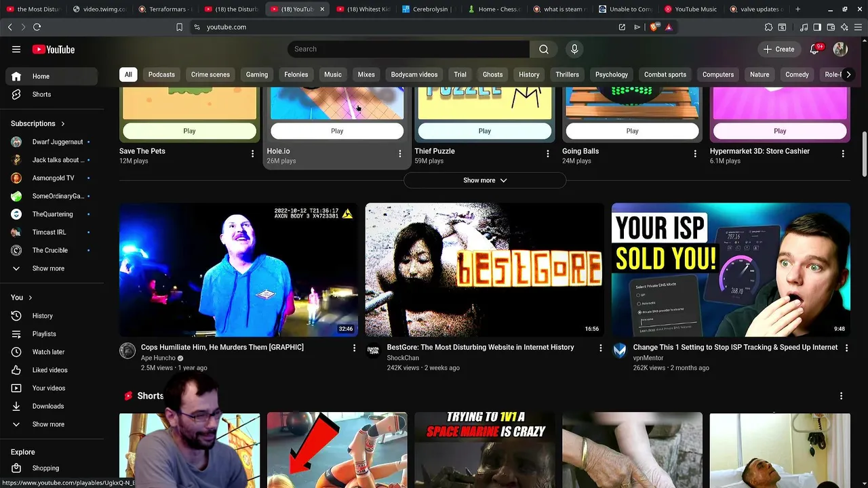Image resolution: width=868 pixels, height=488 pixels.
Task: Click the search magnifier button
Action: pyautogui.click(x=544, y=49)
